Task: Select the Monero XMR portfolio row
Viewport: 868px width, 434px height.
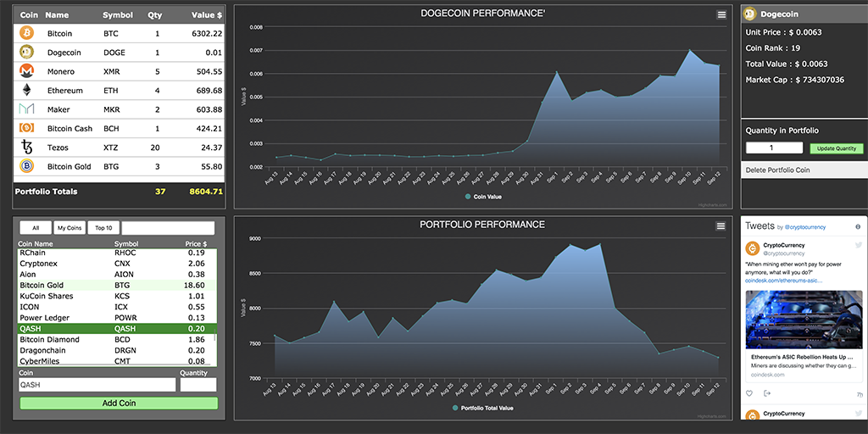Action: 119,71
